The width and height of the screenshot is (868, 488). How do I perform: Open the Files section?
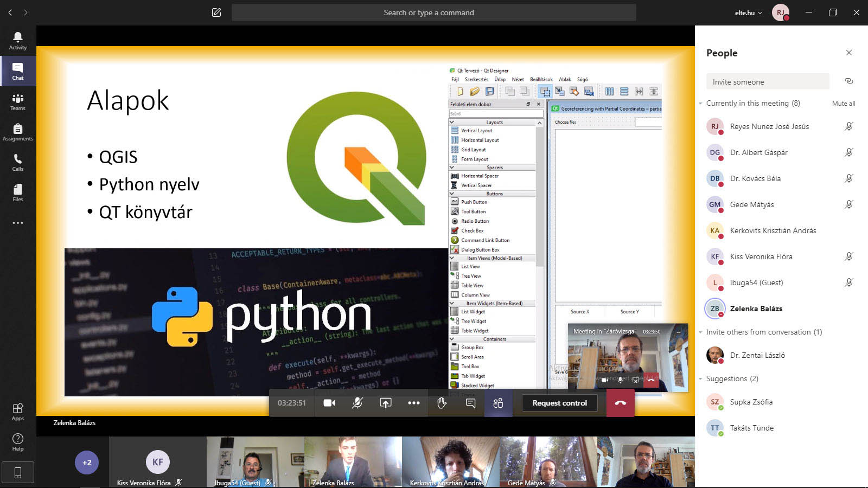pos(18,192)
